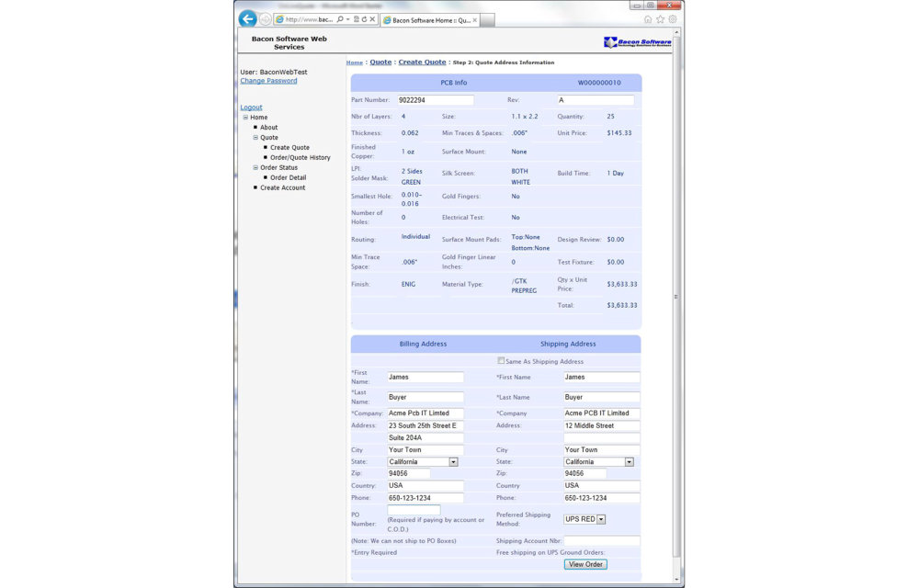Click the page vertical scrollbar

(676, 297)
